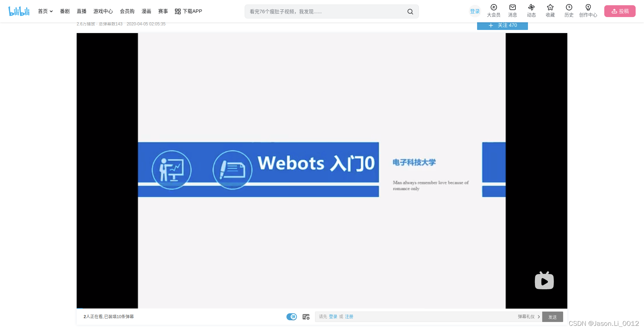644x330 pixels.
Task: Click the 2.6万播放 view count text
Action: pos(86,24)
